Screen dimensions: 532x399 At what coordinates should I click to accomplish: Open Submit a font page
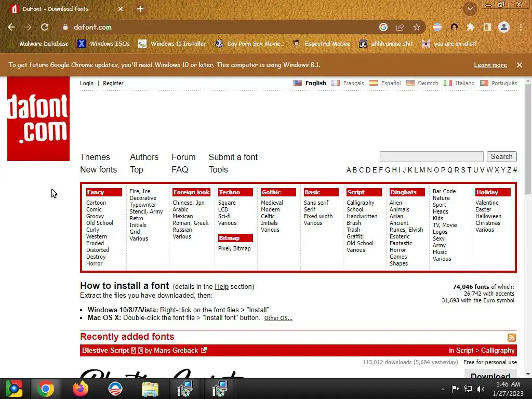(233, 157)
